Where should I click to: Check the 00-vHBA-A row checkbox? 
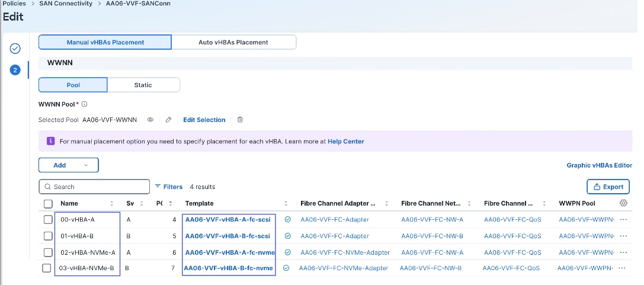tap(48, 220)
